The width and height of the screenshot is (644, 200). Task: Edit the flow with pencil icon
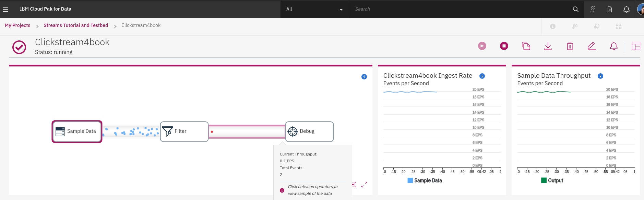tap(592, 46)
